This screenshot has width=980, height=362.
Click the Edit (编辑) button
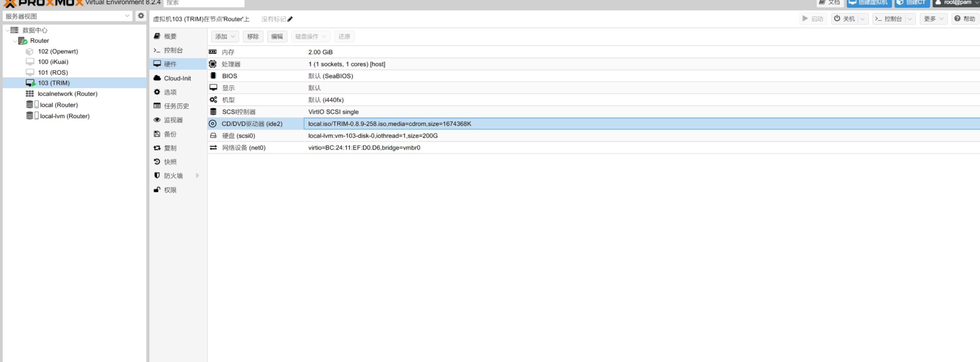pyautogui.click(x=277, y=36)
